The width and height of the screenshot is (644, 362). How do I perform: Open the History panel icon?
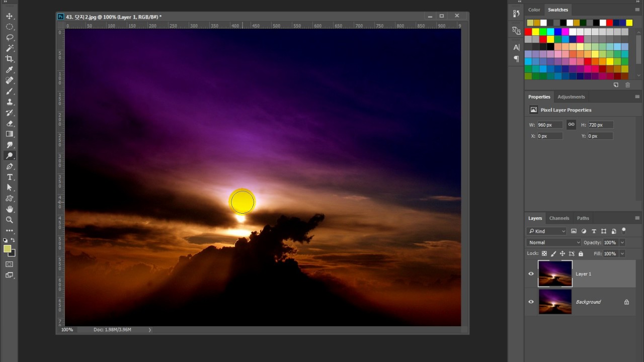pyautogui.click(x=516, y=14)
